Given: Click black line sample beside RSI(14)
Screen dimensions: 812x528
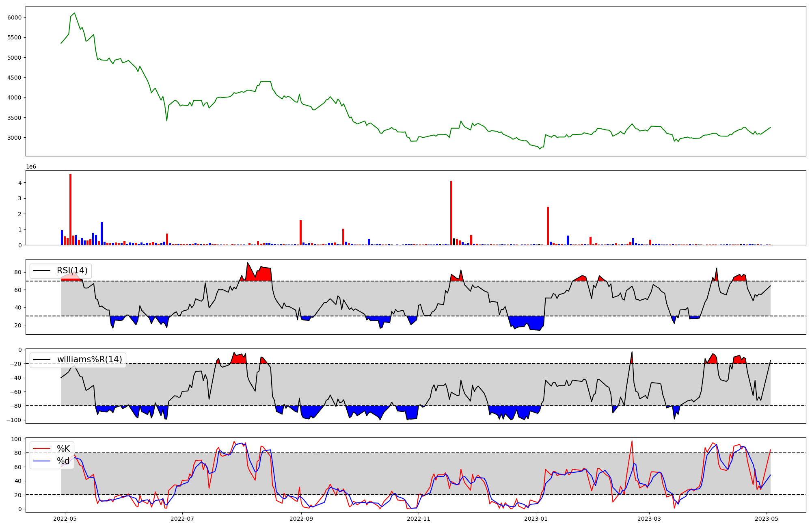Looking at the screenshot, I should [41, 270].
